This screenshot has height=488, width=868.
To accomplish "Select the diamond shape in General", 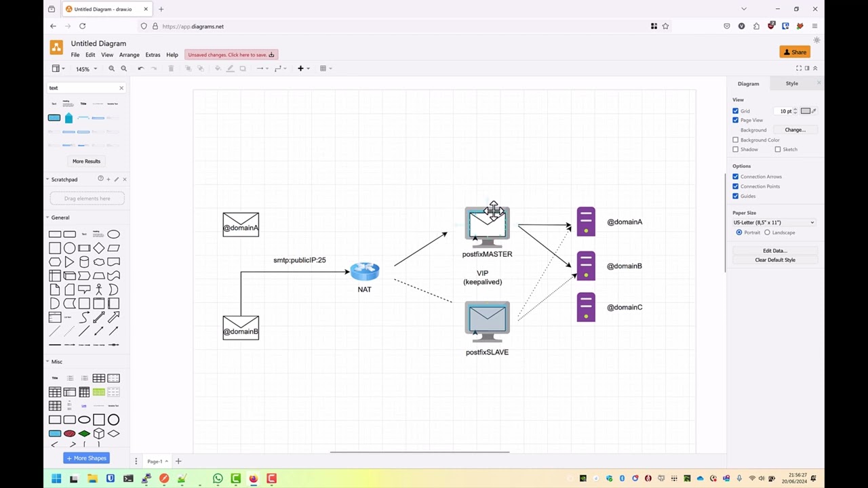I will pyautogui.click(x=99, y=248).
